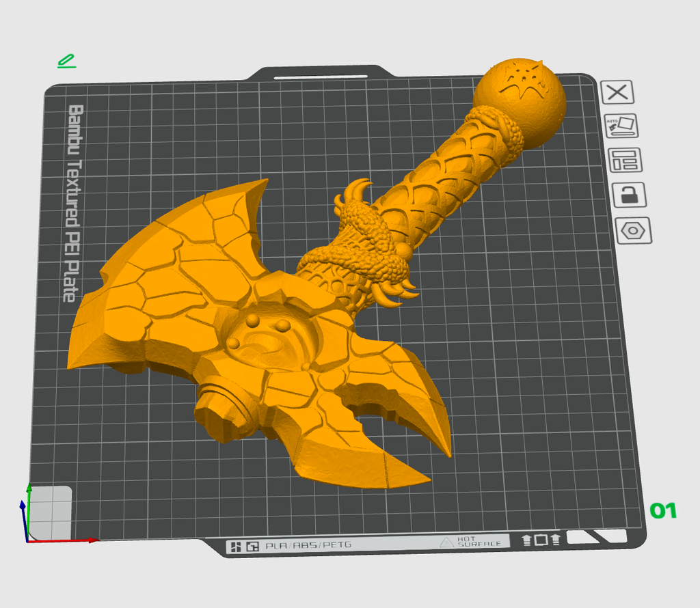Open plate settings hexagon icon
Image resolution: width=700 pixels, height=608 pixels.
(x=634, y=231)
